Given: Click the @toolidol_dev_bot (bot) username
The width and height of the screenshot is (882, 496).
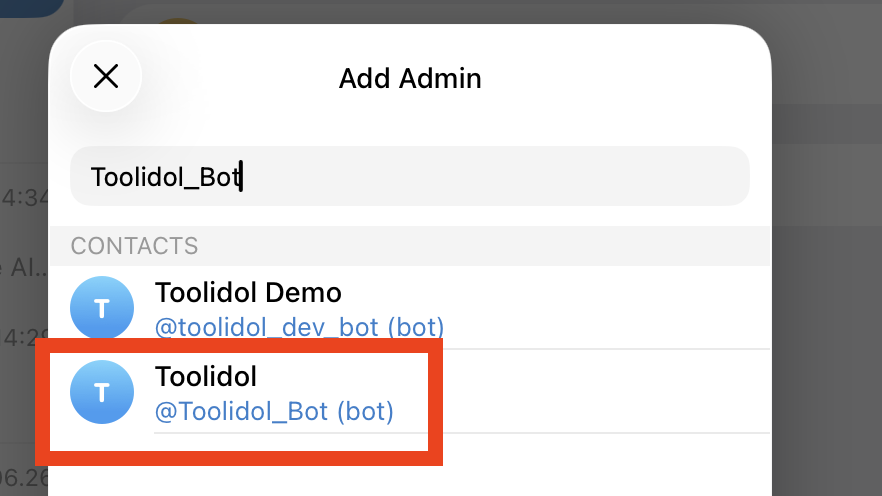Looking at the screenshot, I should (x=299, y=327).
